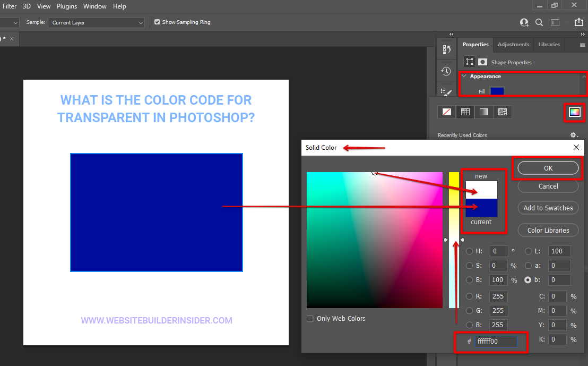Select the H hue radio button
Screen dimensions: 588x366
tap(469, 251)
